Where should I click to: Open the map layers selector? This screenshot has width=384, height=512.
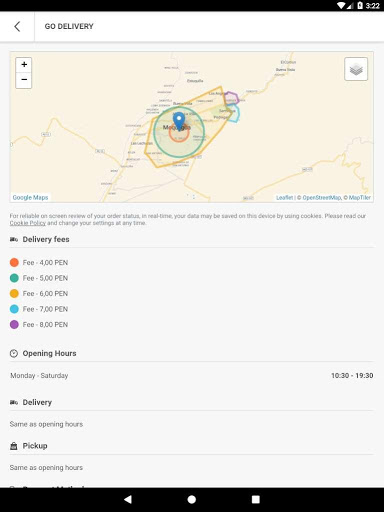pyautogui.click(x=356, y=69)
